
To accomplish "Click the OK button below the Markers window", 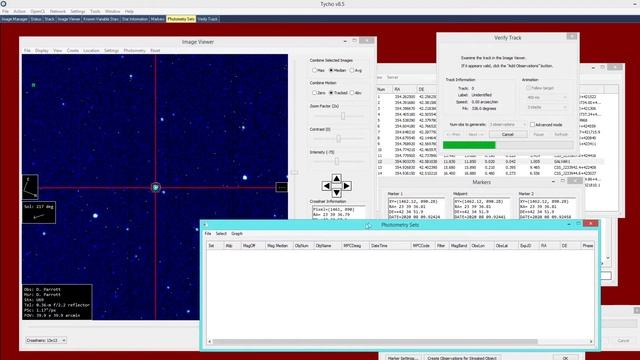I will click(565, 358).
